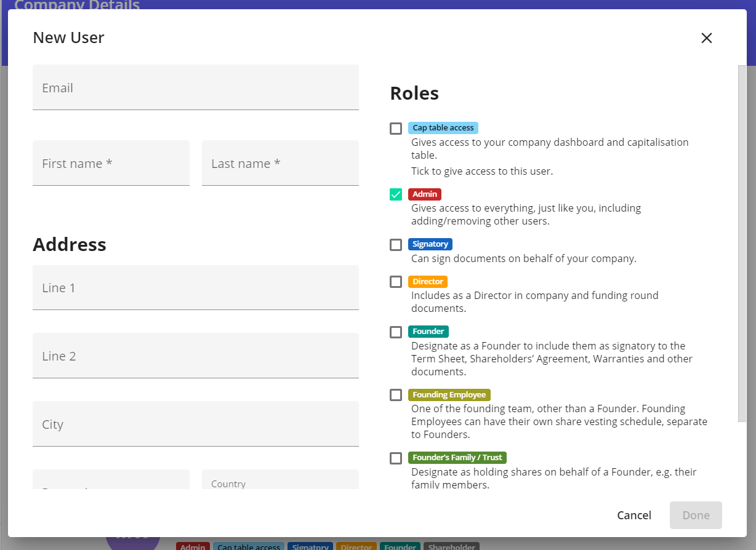Check the Director role box
Viewport: 756px width, 550px height.
[x=396, y=282]
